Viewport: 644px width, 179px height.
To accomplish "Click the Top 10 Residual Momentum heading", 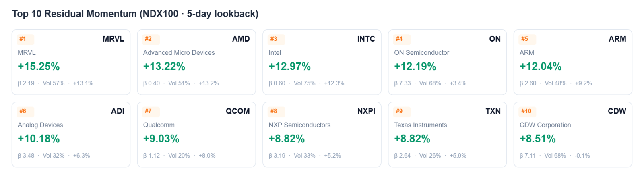I will (x=135, y=14).
